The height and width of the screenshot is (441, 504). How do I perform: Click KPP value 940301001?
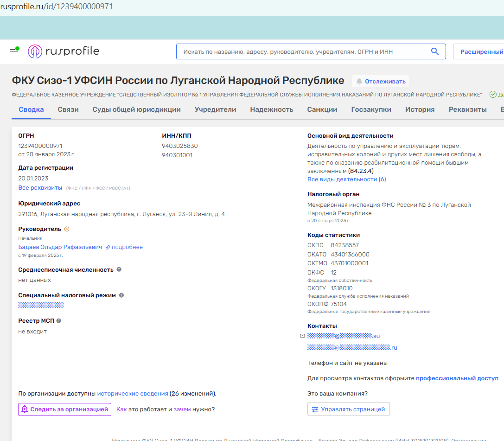click(177, 155)
